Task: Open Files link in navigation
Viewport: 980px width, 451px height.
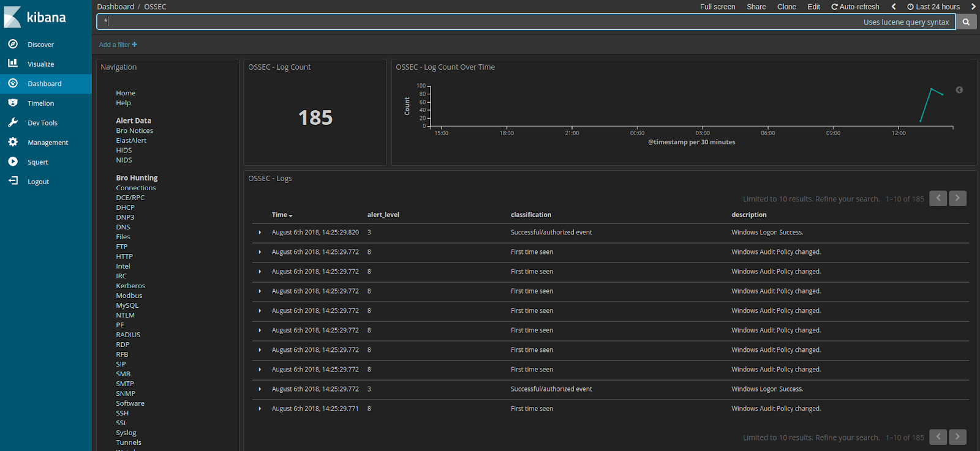Action: 123,237
